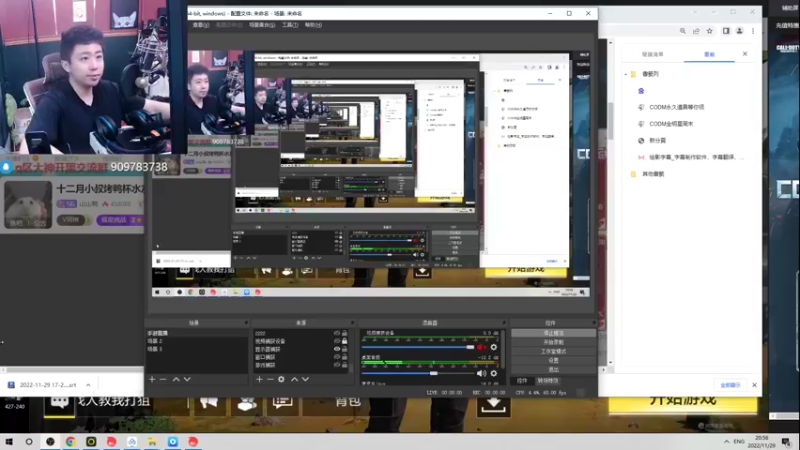Image resolution: width=800 pixels, height=450 pixels.
Task: Click Chrome share page icon
Action: click(x=696, y=31)
